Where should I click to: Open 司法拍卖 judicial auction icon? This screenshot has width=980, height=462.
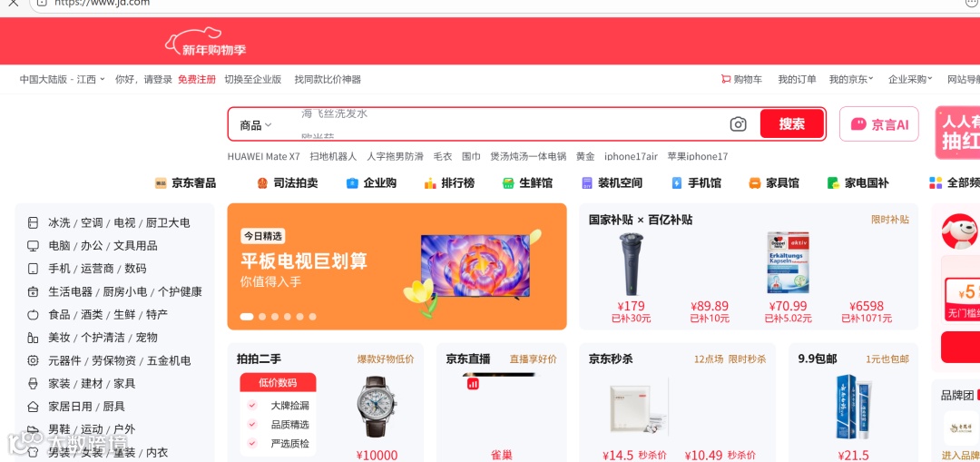262,183
